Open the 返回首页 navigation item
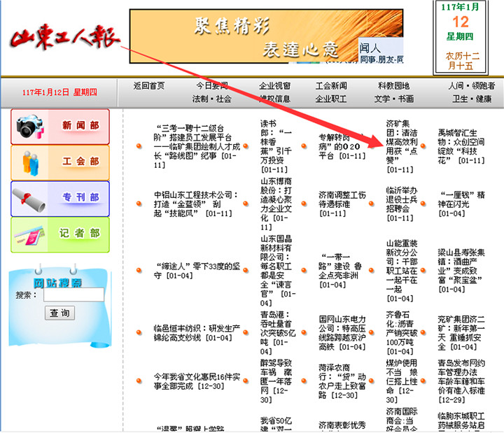Image resolution: width=504 pixels, height=433 pixels. [x=148, y=85]
